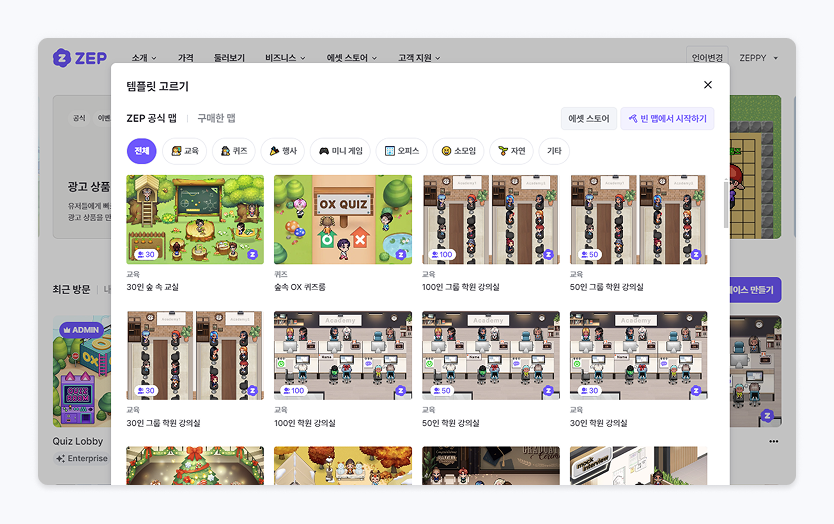The image size is (834, 524).
Task: Click the 100인 그룹 학원 강의실 title text
Action: 461,287
